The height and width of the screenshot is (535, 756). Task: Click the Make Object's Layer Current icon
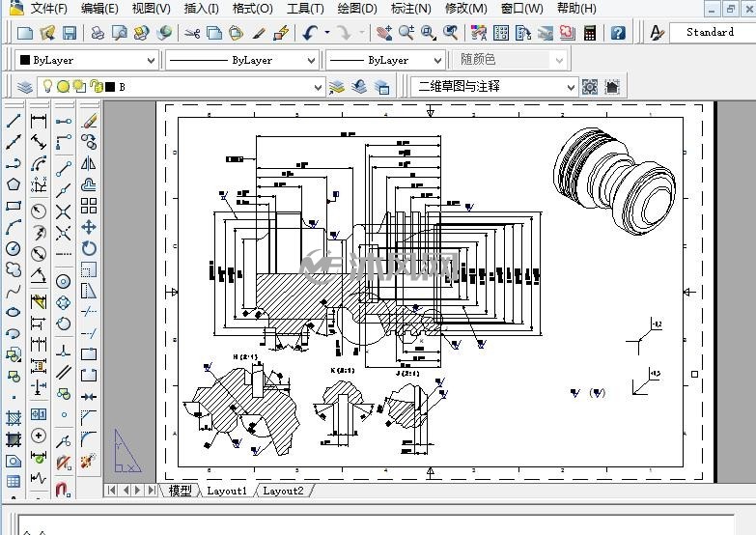tap(337, 87)
